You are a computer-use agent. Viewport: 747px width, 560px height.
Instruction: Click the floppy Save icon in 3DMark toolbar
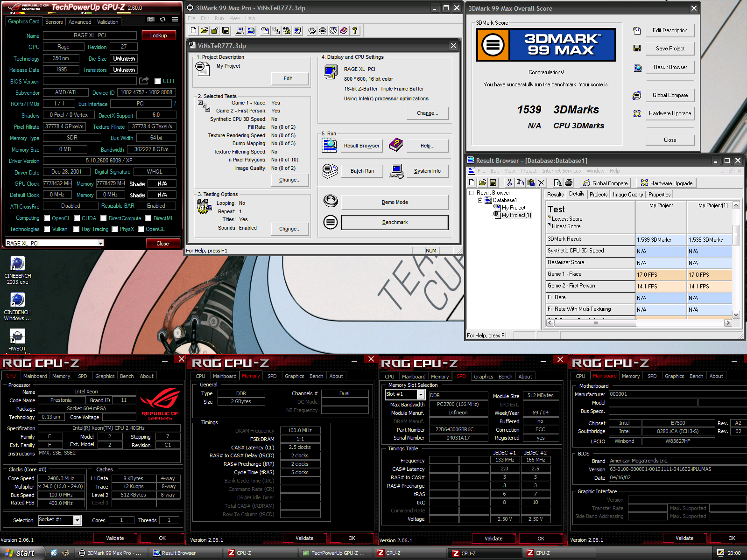click(x=226, y=30)
